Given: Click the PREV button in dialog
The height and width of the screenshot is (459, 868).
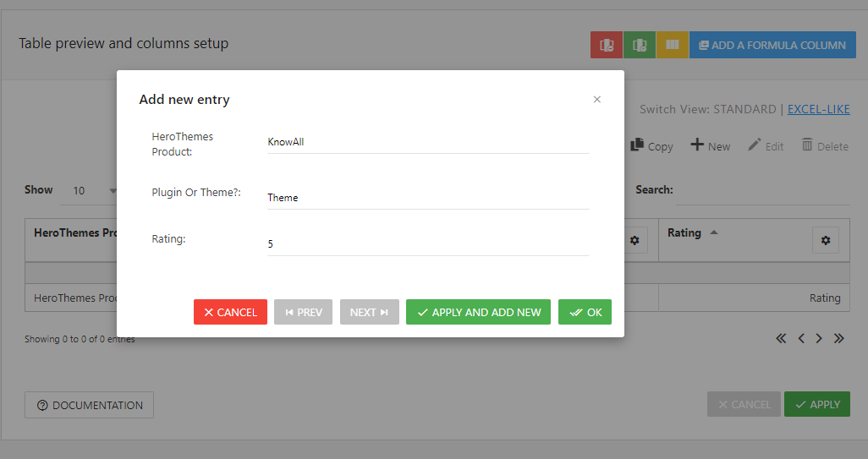Looking at the screenshot, I should click(x=303, y=312).
